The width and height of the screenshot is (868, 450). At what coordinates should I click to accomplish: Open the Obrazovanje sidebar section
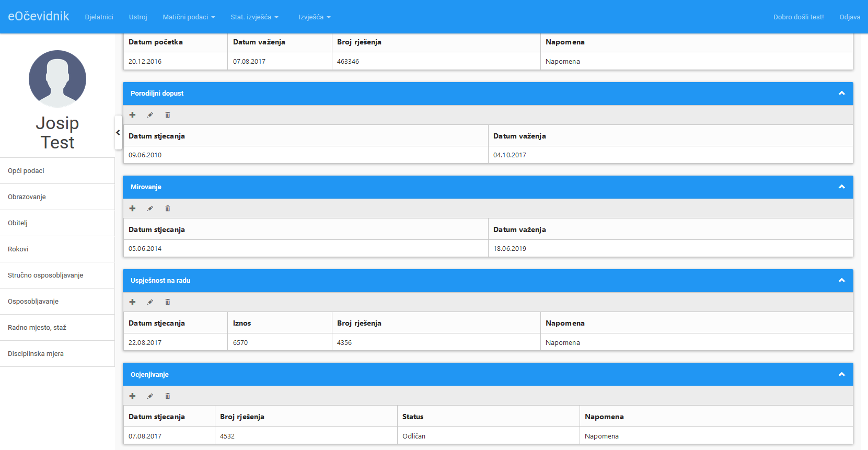pyautogui.click(x=57, y=197)
